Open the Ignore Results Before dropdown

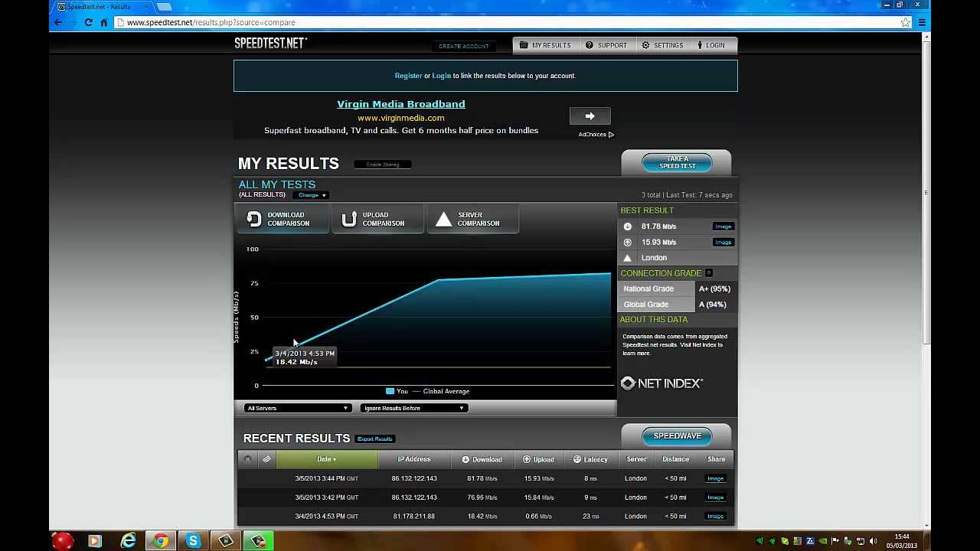[413, 408]
